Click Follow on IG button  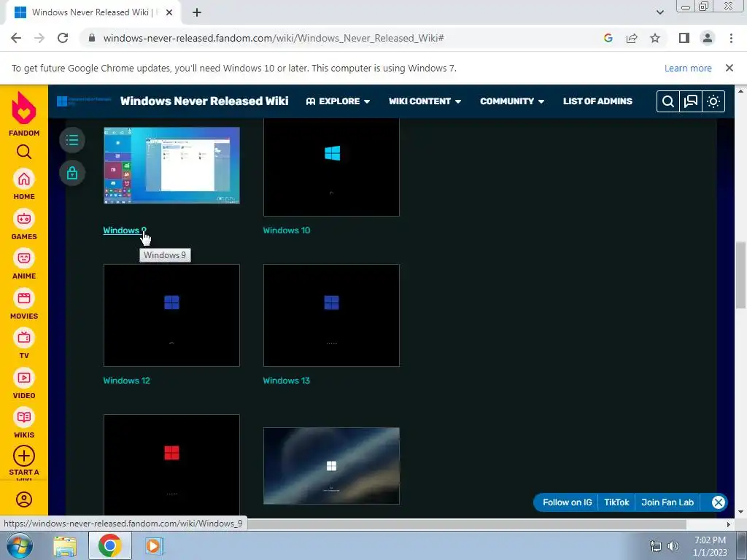(x=567, y=502)
